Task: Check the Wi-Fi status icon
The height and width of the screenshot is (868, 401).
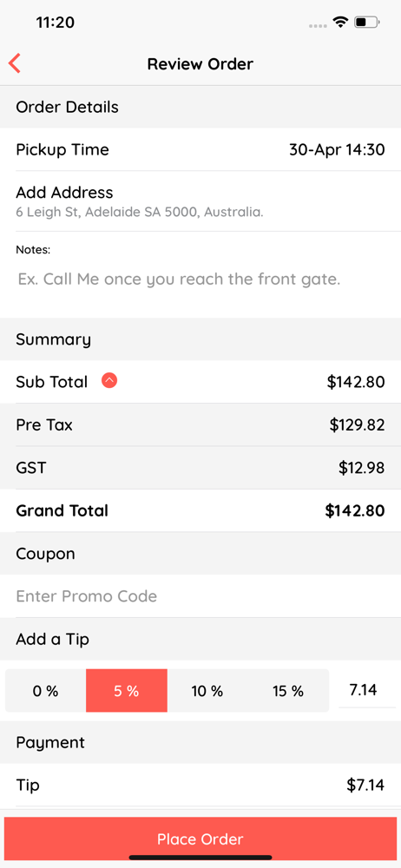Action: 340,23
